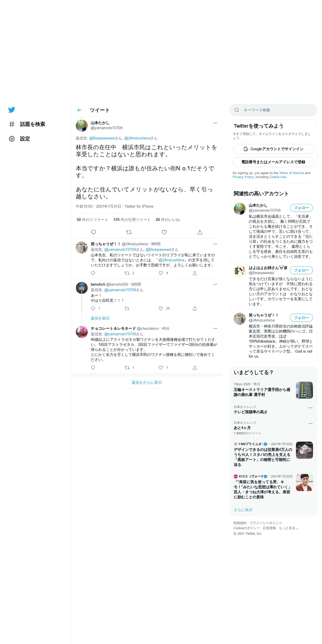The height and width of the screenshot is (644, 322).
Task: Open the 五輪オーストラリア選手団 news thumbnail
Action: point(304,390)
